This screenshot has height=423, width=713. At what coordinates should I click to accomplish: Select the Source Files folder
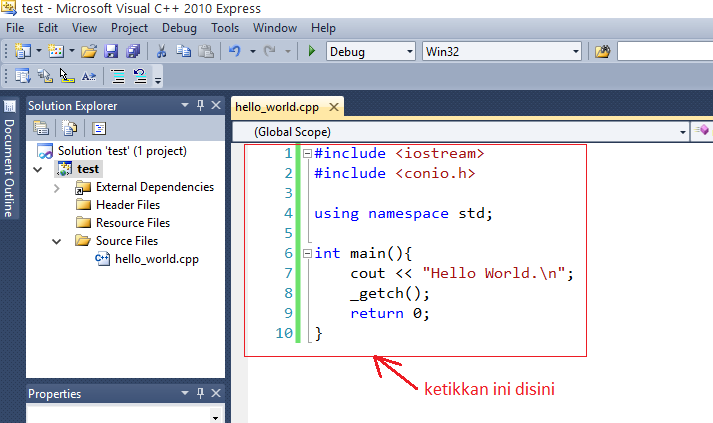pos(127,241)
